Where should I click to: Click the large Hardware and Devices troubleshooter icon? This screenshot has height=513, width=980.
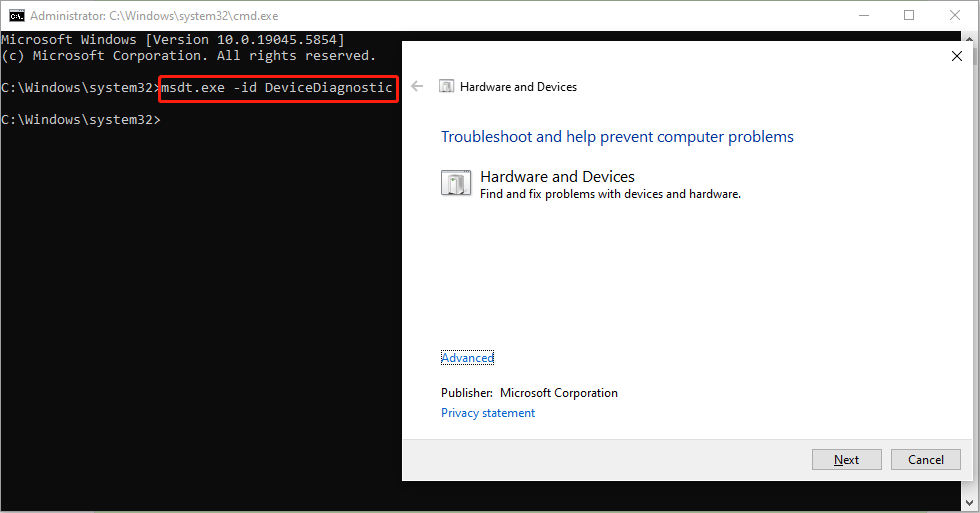[x=455, y=183]
